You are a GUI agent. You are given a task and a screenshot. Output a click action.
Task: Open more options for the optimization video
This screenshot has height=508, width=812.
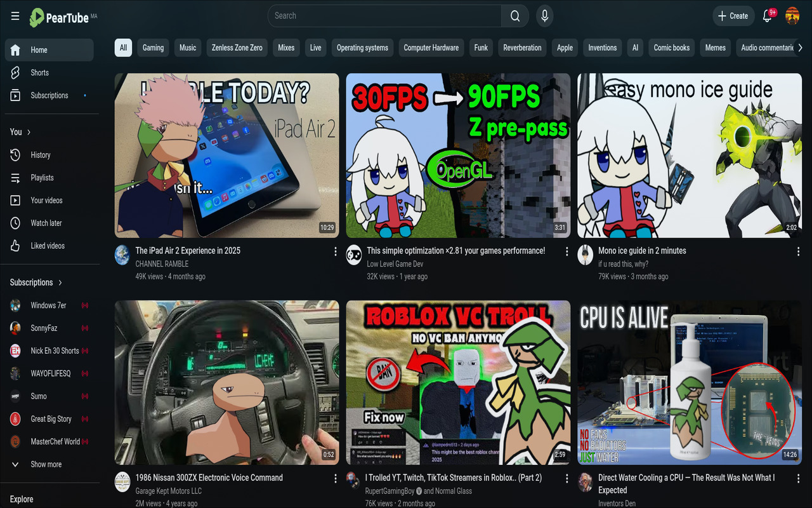[x=567, y=251]
